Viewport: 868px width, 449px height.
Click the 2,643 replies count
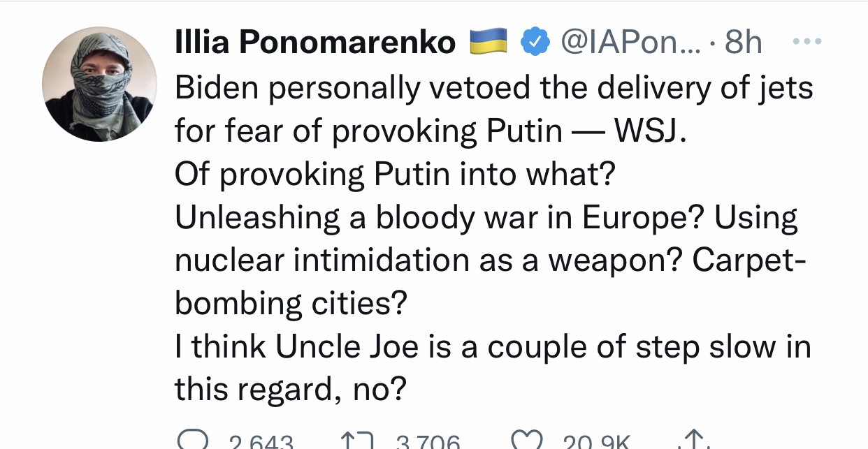(x=261, y=443)
